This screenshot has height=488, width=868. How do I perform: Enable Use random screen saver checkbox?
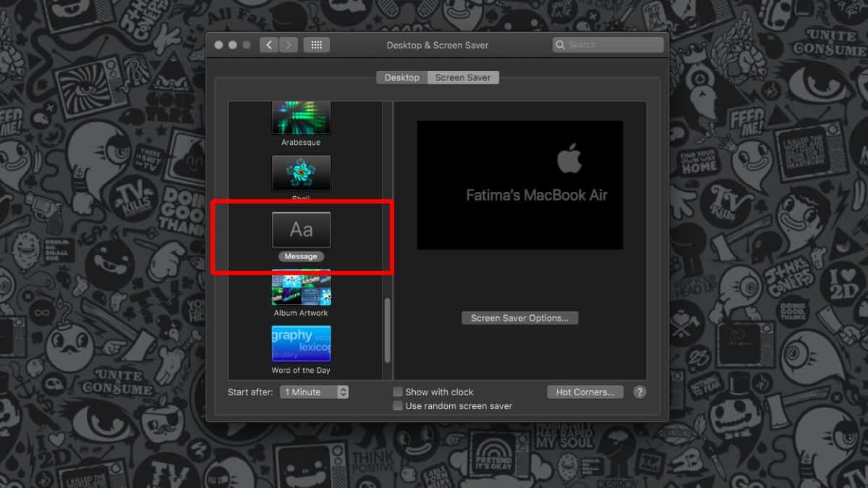pos(398,406)
